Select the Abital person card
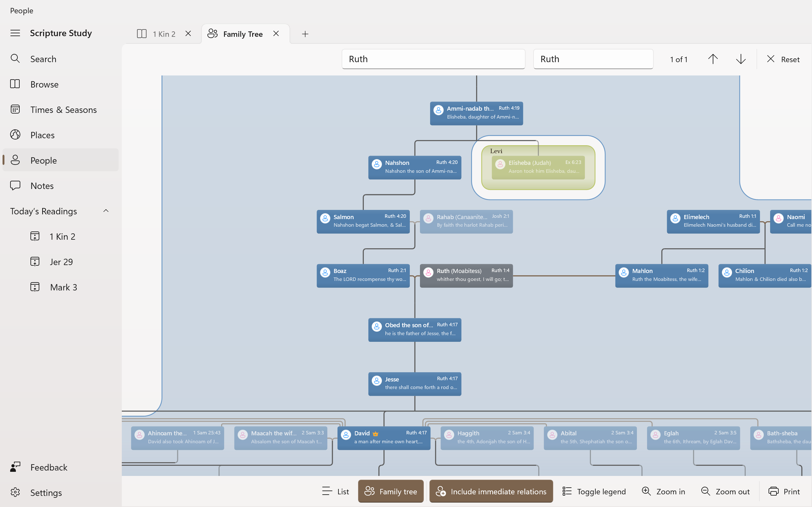The image size is (812, 507). pos(590,438)
